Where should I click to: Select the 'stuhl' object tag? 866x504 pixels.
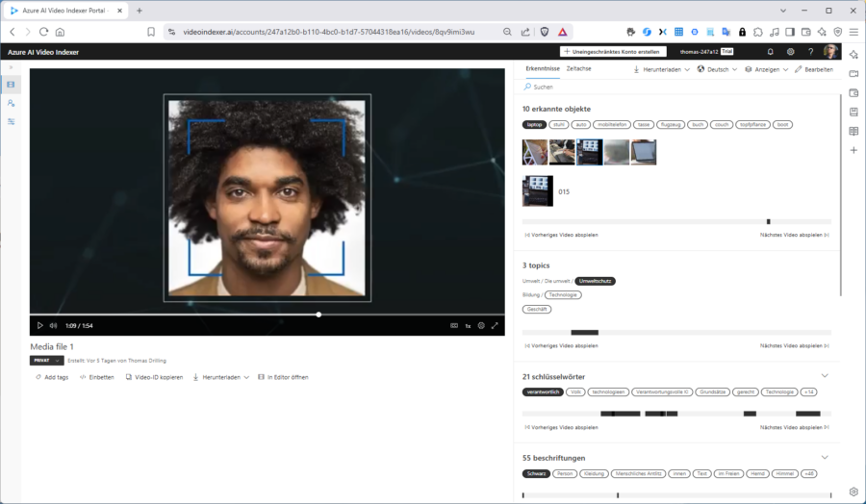(x=558, y=124)
